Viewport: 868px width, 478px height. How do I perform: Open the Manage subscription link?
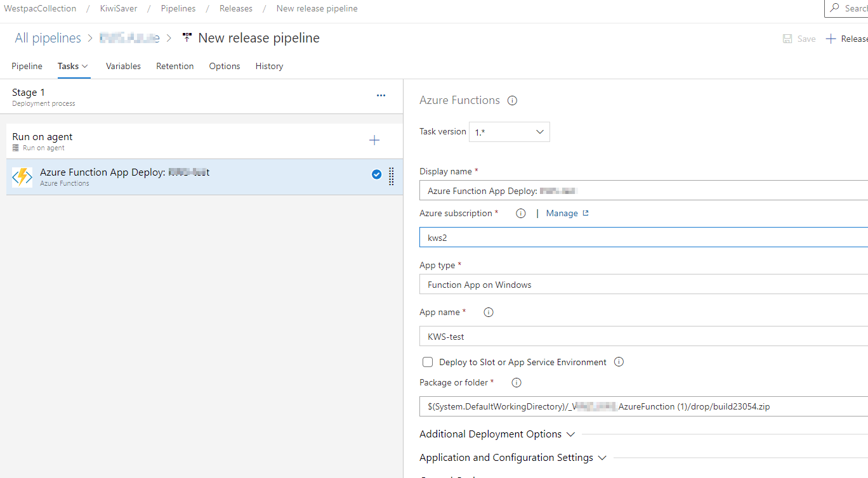tap(562, 213)
